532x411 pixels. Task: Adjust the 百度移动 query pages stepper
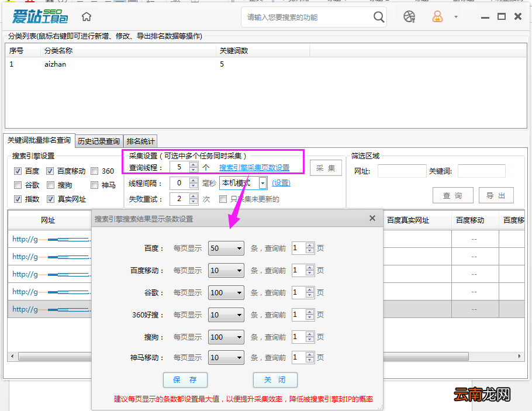(x=309, y=271)
